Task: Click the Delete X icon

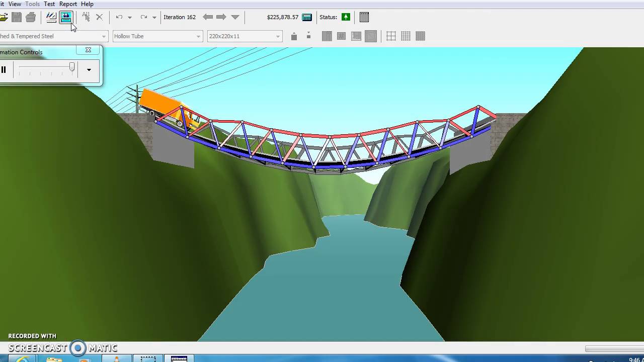Action: coord(99,17)
